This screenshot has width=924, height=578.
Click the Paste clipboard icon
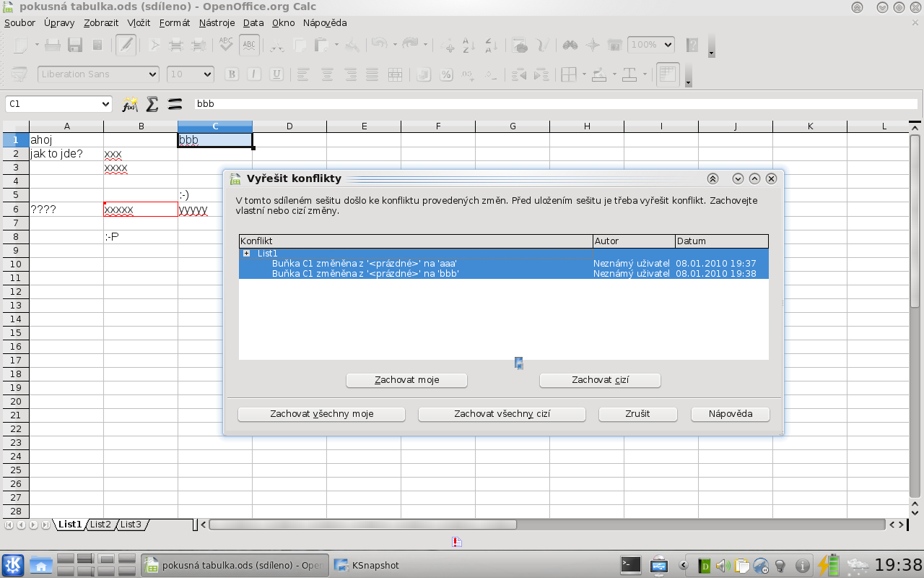(x=322, y=45)
